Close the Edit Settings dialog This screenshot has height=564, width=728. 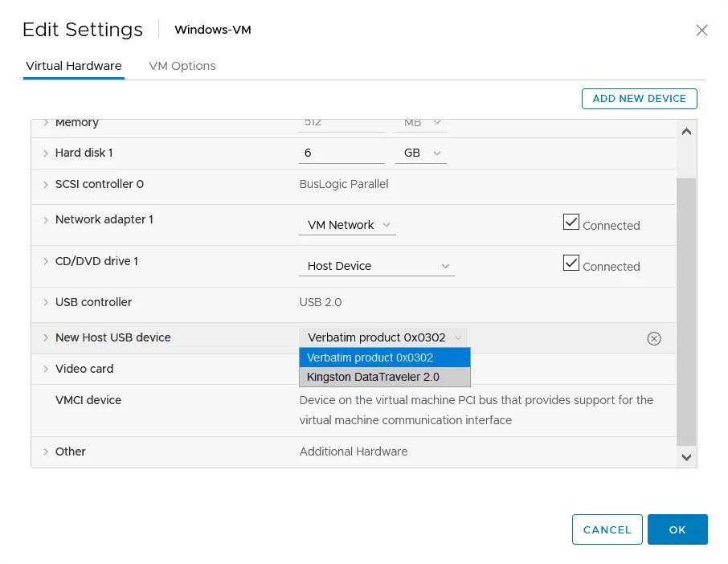click(701, 31)
